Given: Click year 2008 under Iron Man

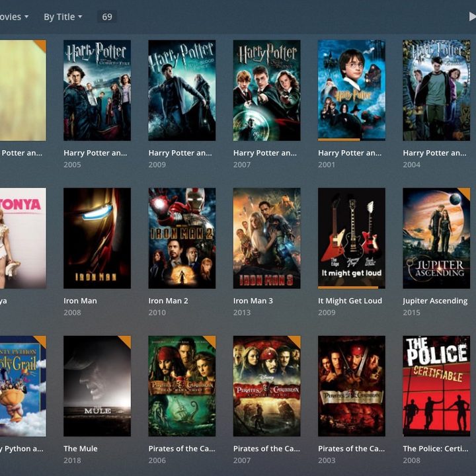Looking at the screenshot, I should [x=72, y=312].
